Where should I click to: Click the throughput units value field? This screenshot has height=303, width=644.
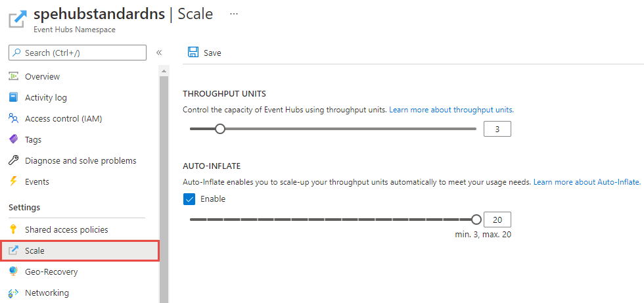497,129
